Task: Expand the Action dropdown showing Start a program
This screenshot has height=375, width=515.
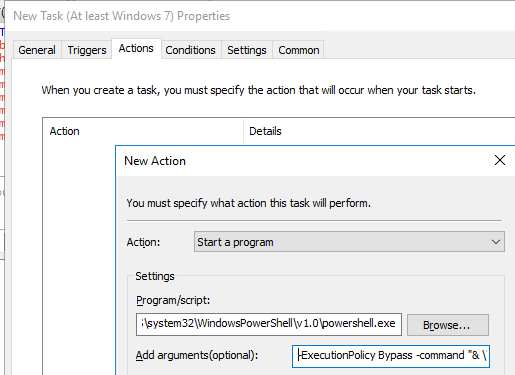Action: (349, 242)
